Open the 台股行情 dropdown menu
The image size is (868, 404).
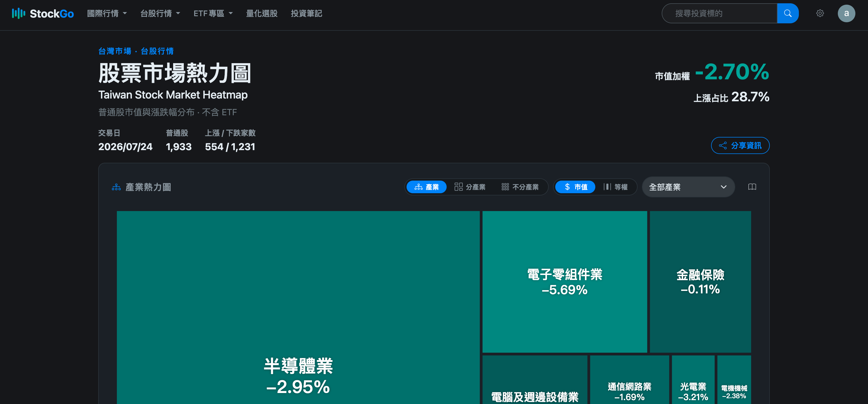point(160,13)
